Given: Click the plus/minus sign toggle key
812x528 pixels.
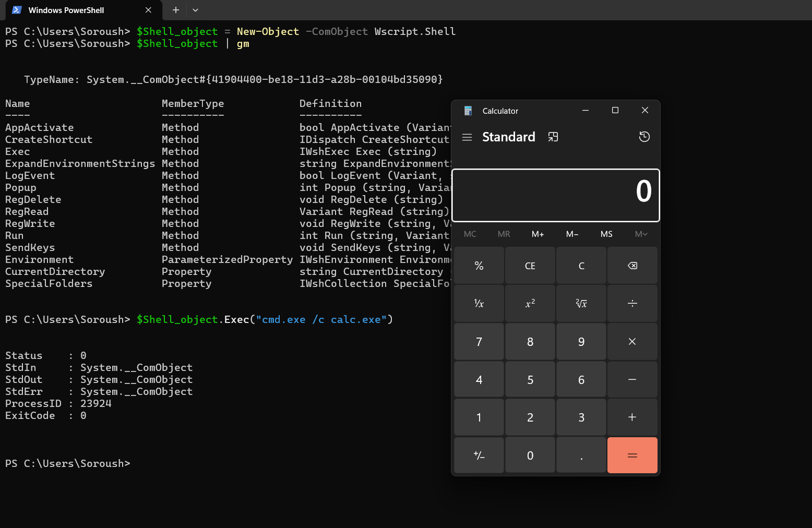Looking at the screenshot, I should pos(479,455).
